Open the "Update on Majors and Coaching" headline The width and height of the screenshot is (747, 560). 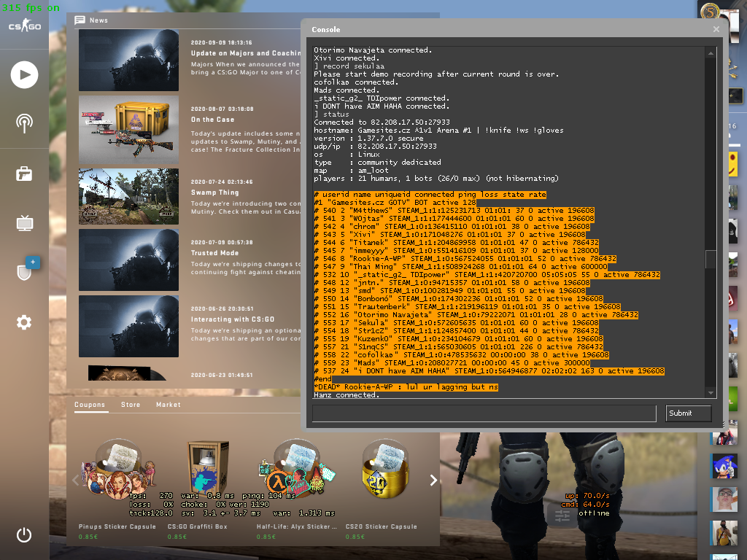click(246, 53)
